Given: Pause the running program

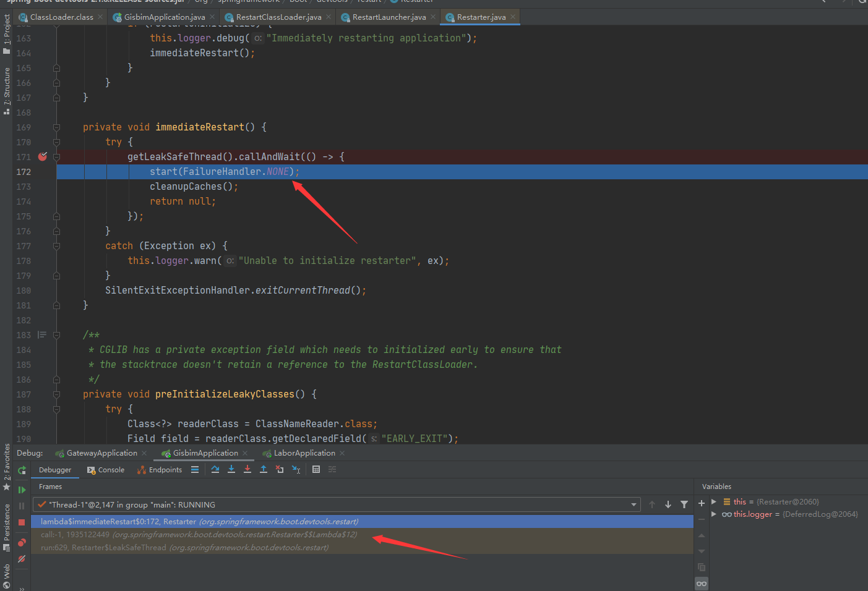Looking at the screenshot, I should (x=21, y=505).
